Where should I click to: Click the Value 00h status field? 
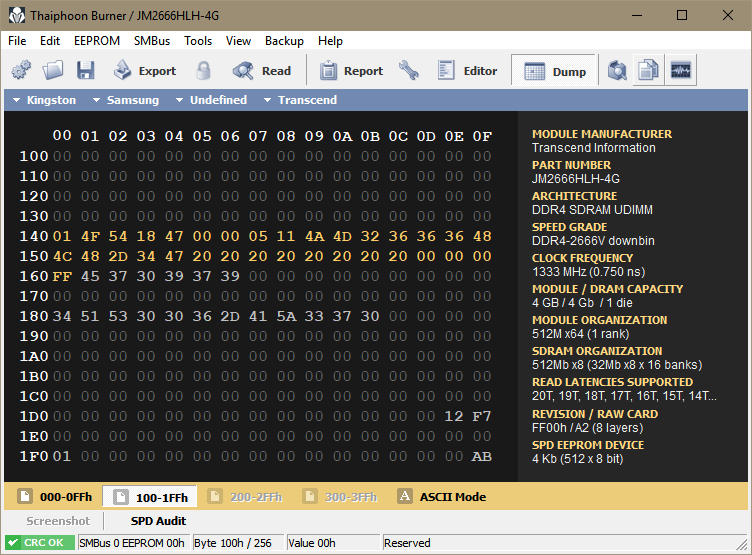333,543
